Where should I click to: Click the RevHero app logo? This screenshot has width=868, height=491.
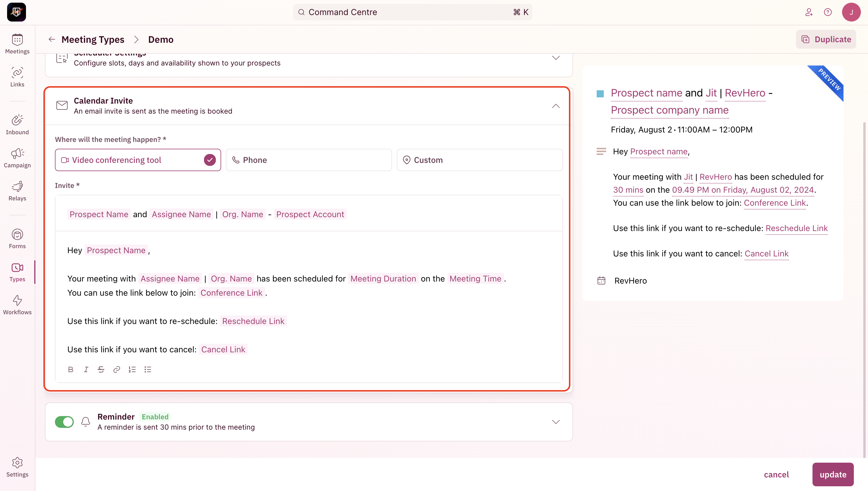(16, 12)
